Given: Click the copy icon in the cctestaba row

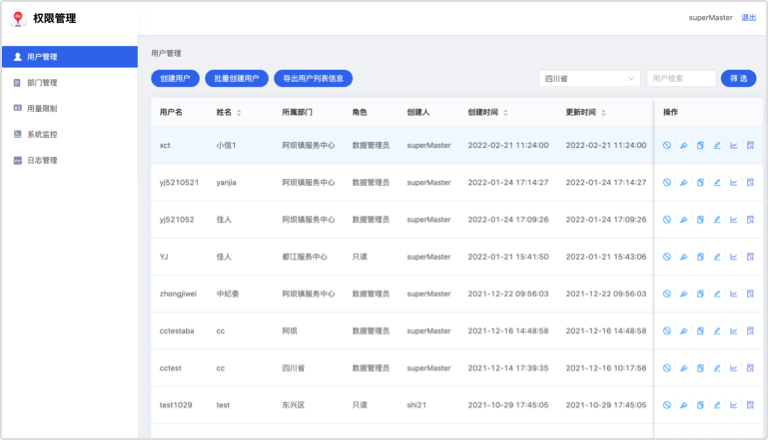Looking at the screenshot, I should click(700, 331).
